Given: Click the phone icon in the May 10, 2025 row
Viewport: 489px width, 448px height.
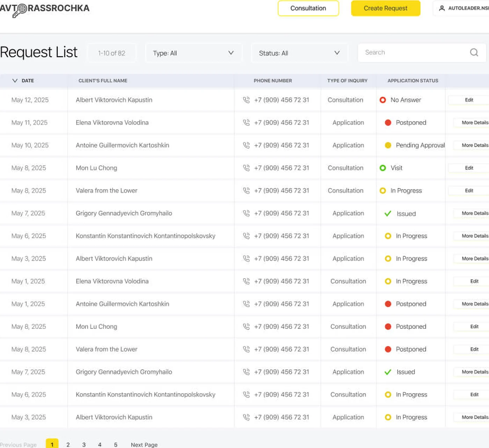Looking at the screenshot, I should 246,145.
